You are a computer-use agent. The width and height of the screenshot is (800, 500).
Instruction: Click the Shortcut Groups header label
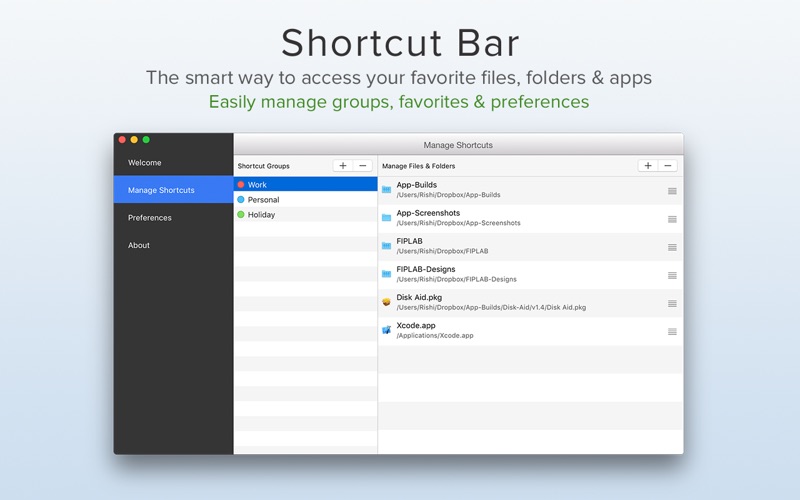pyautogui.click(x=264, y=166)
